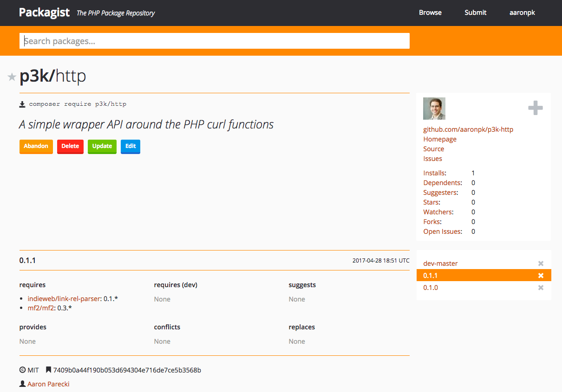This screenshot has width=562, height=392.
Task: Click the p3k vendor name in title
Action: point(34,77)
